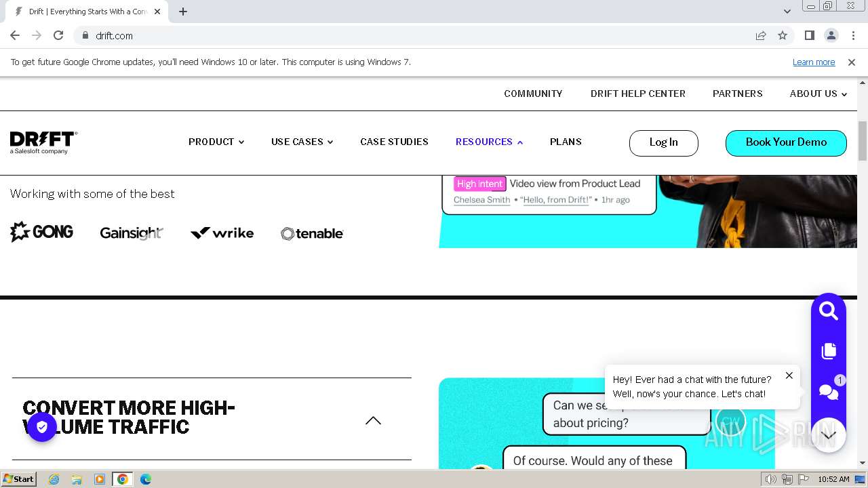Expand the Product menu
Viewport: 868px width, 488px height.
[x=216, y=142]
